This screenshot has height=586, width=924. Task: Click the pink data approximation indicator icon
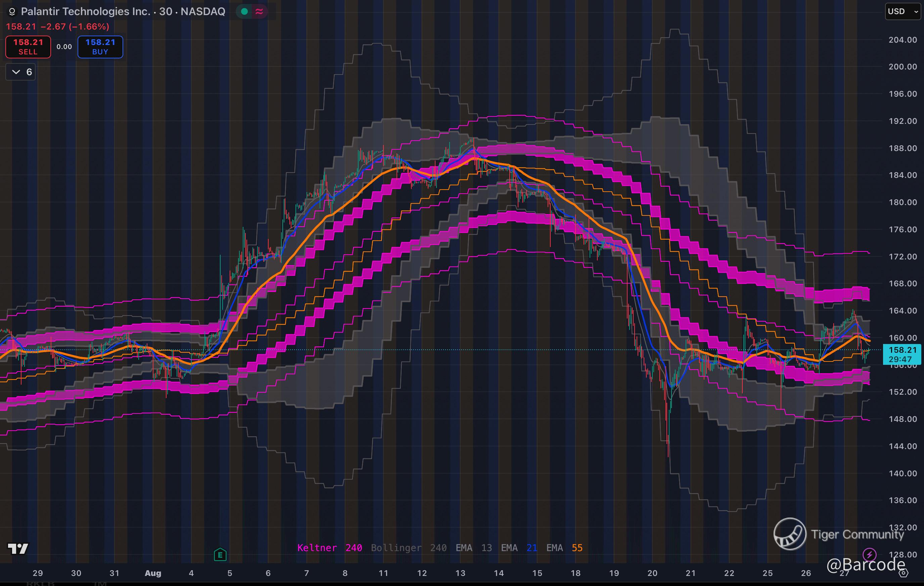pos(260,11)
